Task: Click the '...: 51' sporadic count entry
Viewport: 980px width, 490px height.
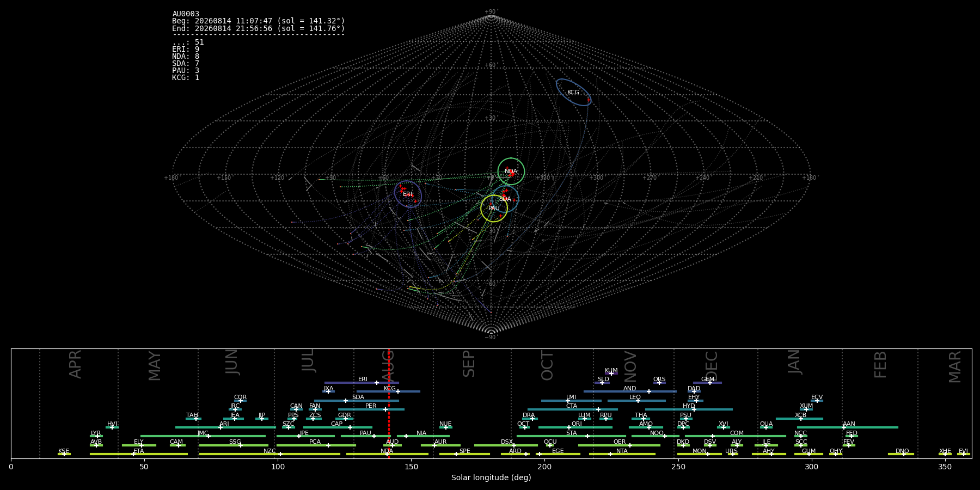Action: tap(188, 42)
